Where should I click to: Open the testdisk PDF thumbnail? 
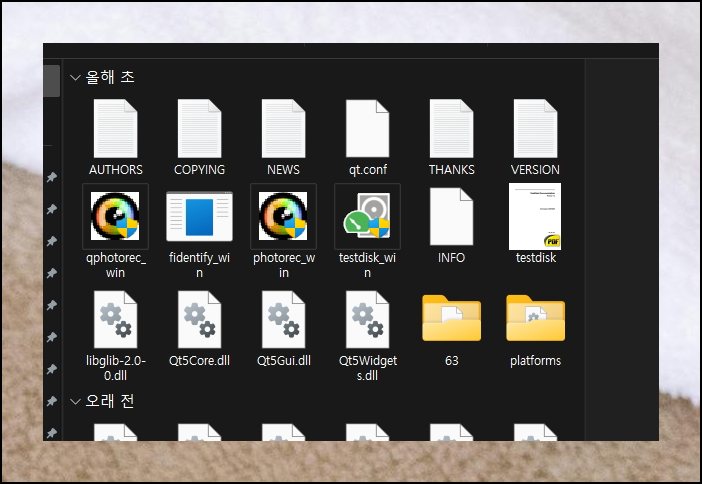[535, 217]
